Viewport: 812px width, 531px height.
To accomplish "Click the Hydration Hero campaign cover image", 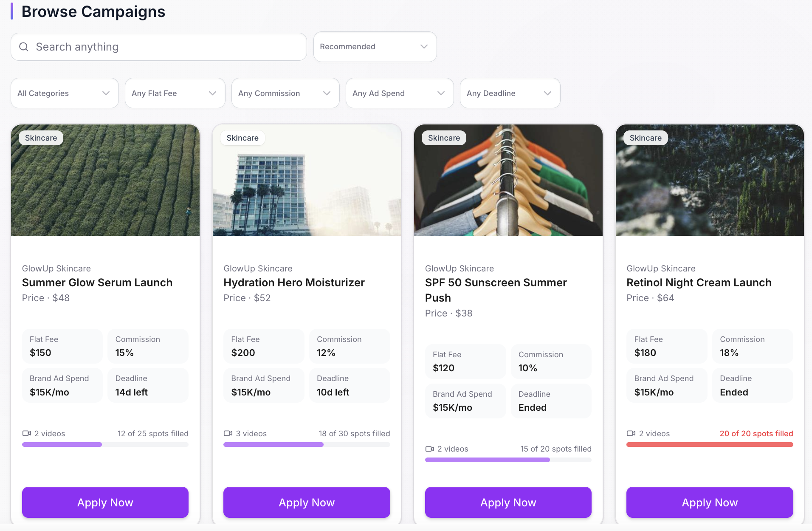I will 307,180.
